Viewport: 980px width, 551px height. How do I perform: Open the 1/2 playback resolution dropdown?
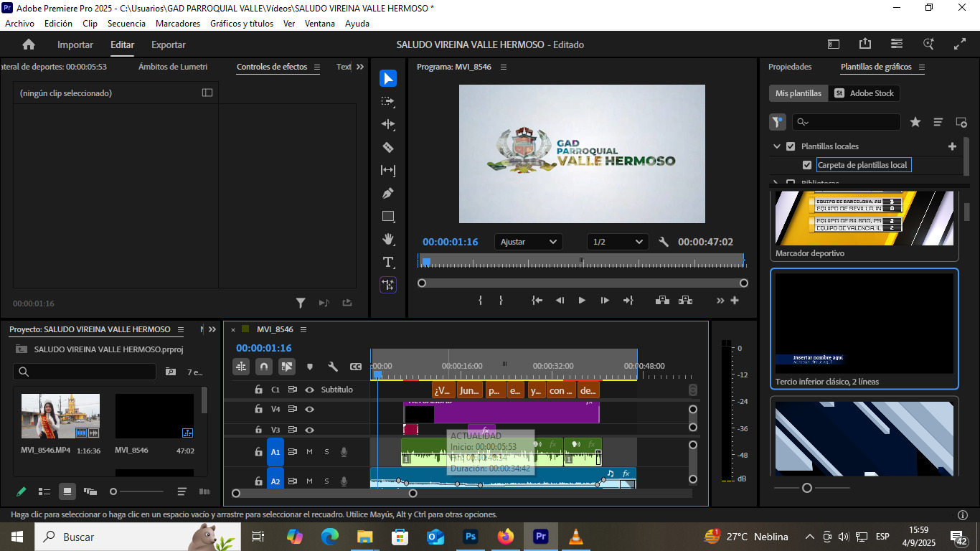(617, 242)
